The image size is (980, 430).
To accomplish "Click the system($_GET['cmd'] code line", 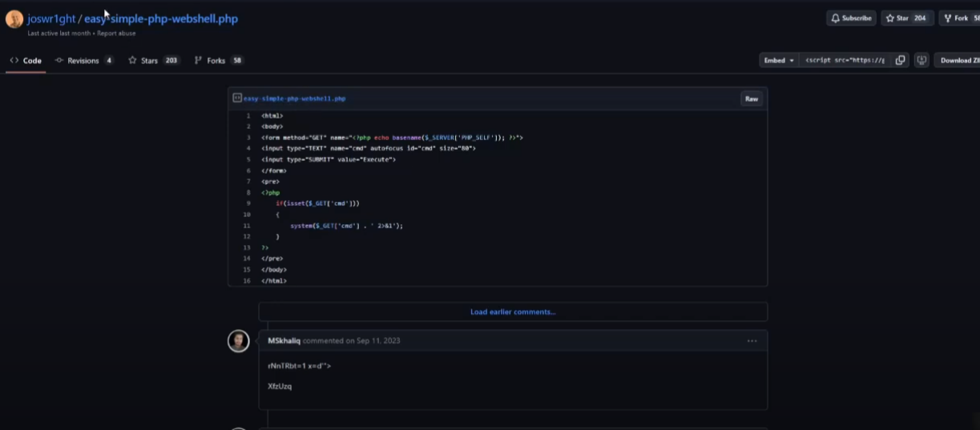I will 346,226.
